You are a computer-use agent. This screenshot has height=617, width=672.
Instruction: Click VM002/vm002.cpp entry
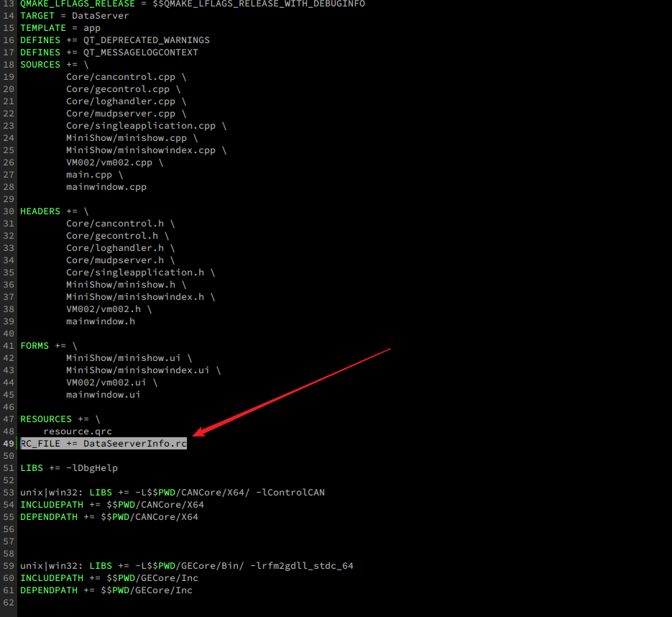pos(115,163)
